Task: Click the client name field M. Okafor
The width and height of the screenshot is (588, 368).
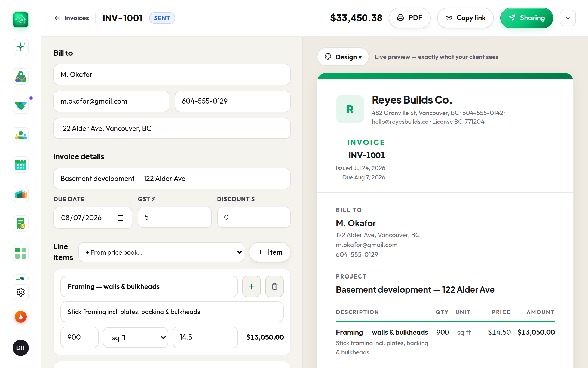Action: click(172, 74)
